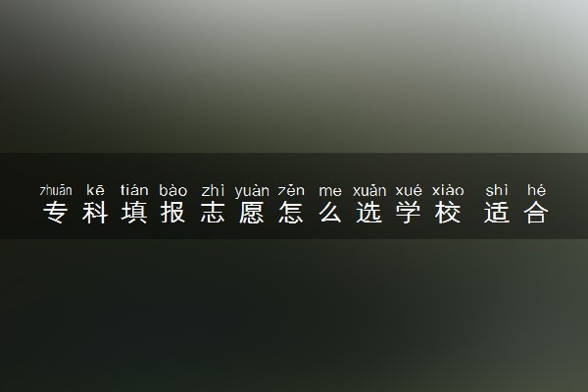The width and height of the screenshot is (588, 392).
Task: Click the character 合
Action: [536, 213]
